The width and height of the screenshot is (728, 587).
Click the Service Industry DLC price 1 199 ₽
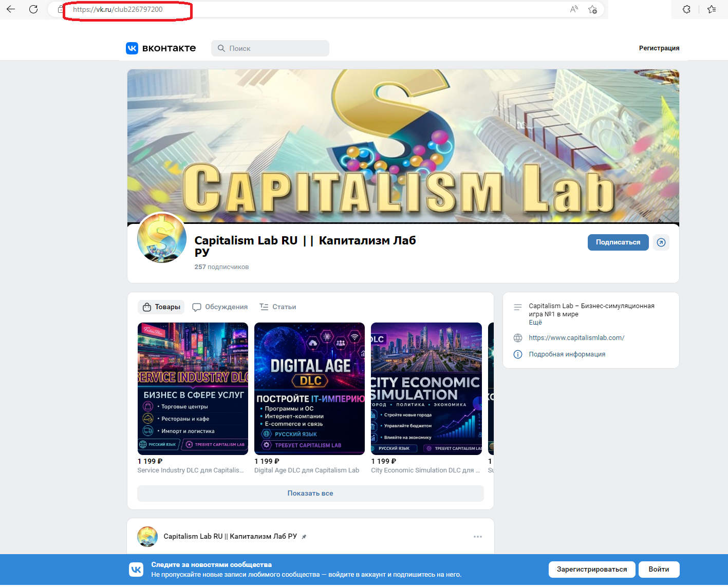coord(150,462)
